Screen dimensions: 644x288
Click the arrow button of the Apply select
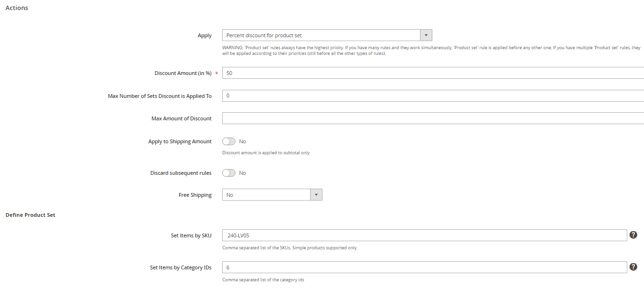point(426,35)
